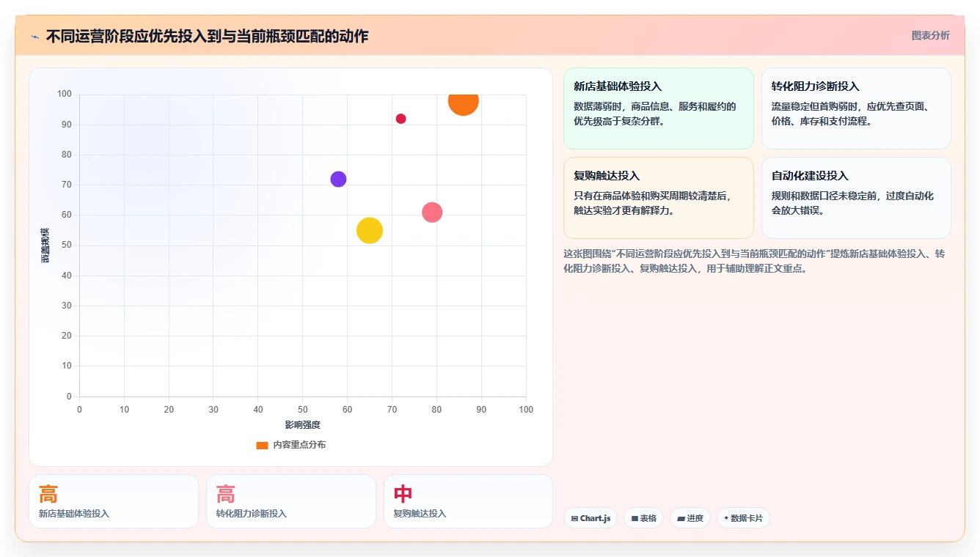Toggle the 内容重点分布 legend swatch
This screenshot has height=557, width=980.
pos(262,445)
